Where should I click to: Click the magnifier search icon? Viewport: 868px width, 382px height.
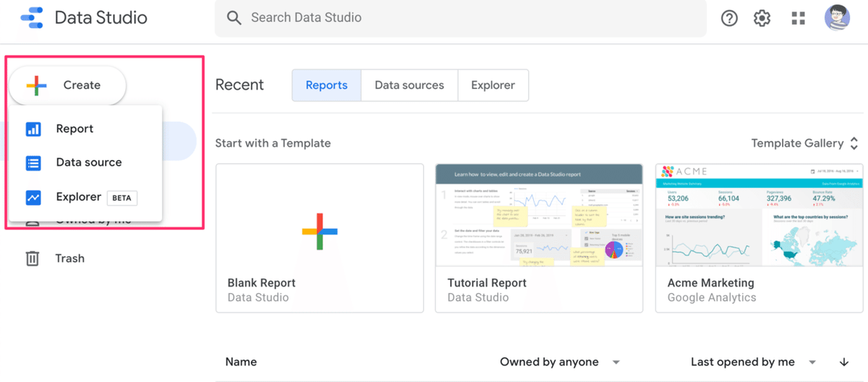[x=234, y=18]
